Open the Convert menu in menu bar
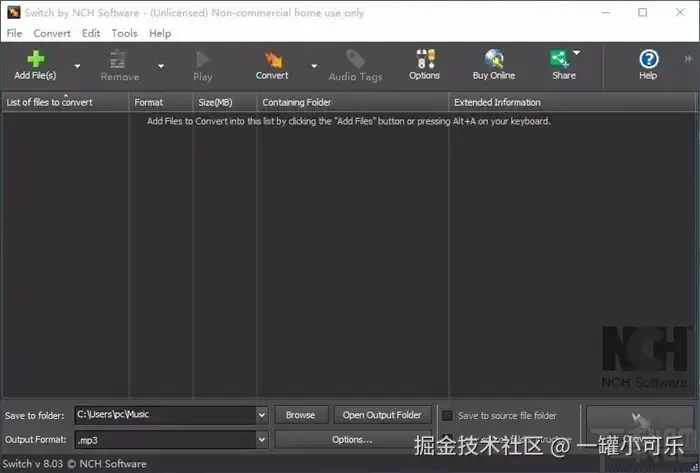700x473 pixels. click(x=52, y=33)
